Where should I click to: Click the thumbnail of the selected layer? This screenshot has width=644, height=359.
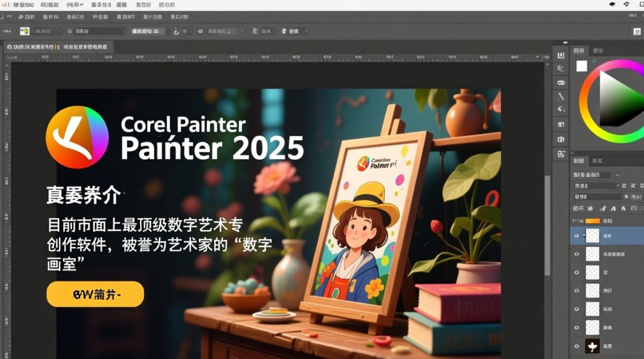point(592,235)
